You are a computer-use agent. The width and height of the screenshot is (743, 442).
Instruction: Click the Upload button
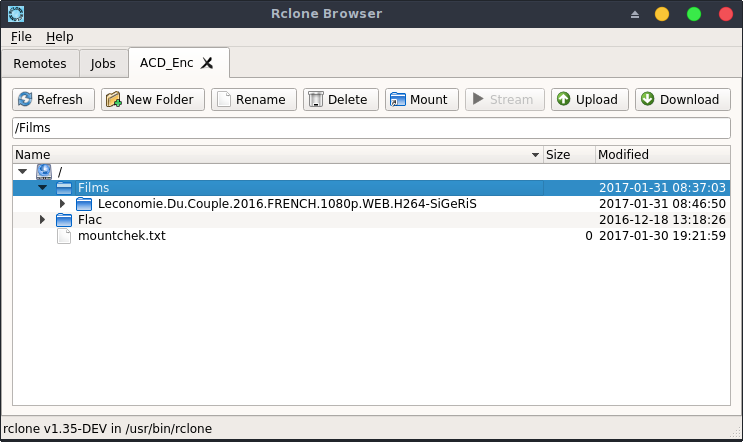[x=589, y=99]
